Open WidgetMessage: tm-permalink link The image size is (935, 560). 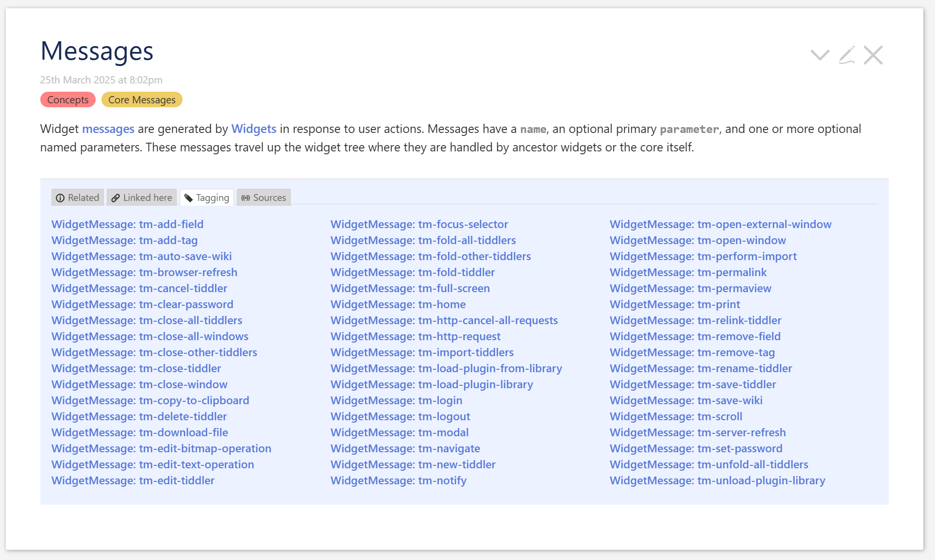pyautogui.click(x=688, y=272)
